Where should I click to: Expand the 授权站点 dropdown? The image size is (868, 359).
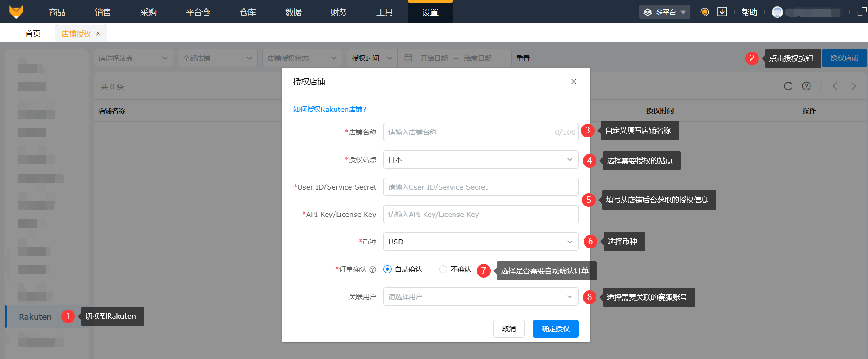pos(481,159)
